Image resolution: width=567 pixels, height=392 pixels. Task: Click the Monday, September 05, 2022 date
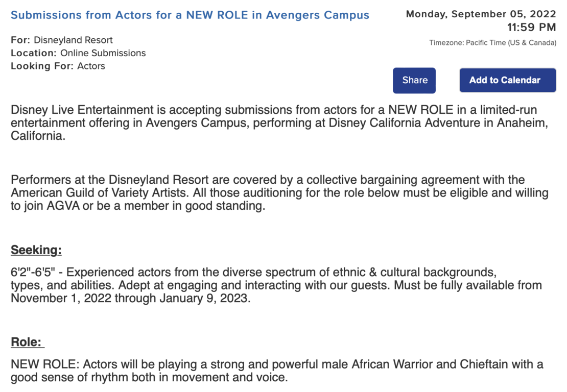(481, 14)
